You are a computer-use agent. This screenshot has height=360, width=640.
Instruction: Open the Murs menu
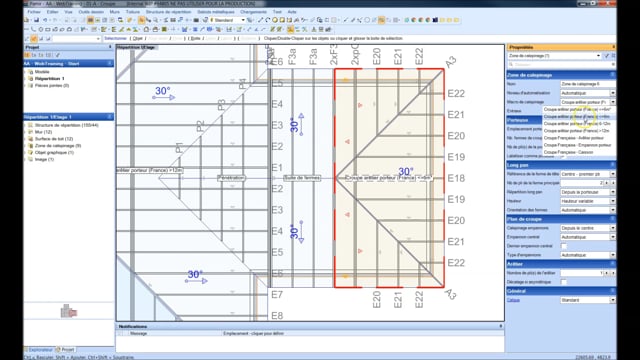115,12
